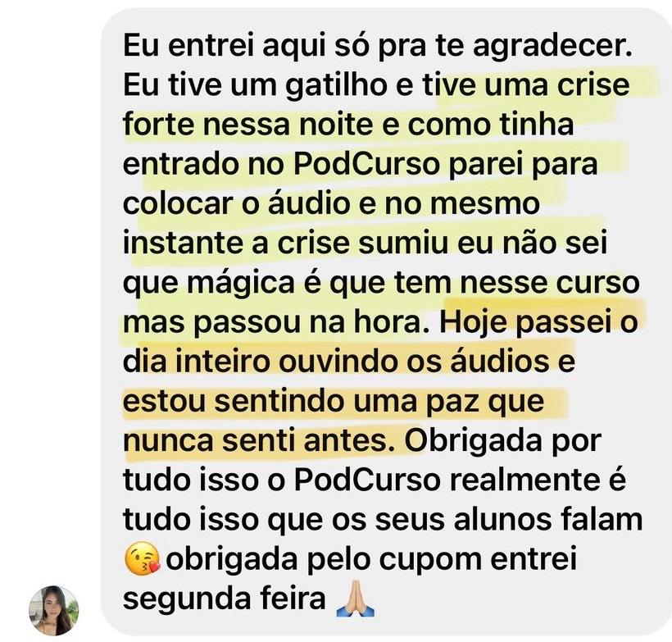Select the highlighted words "Hoje passei o"
The width and height of the screenshot is (672, 642).
538,322
